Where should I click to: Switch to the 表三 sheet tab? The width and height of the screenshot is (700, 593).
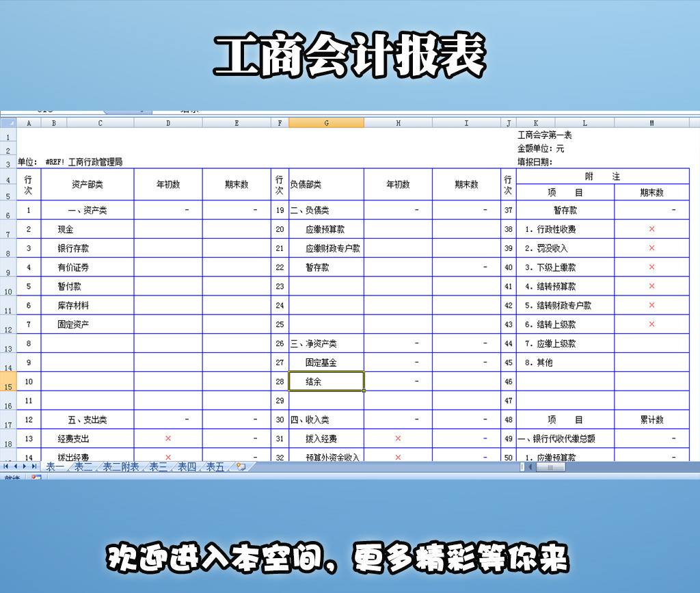(157, 466)
